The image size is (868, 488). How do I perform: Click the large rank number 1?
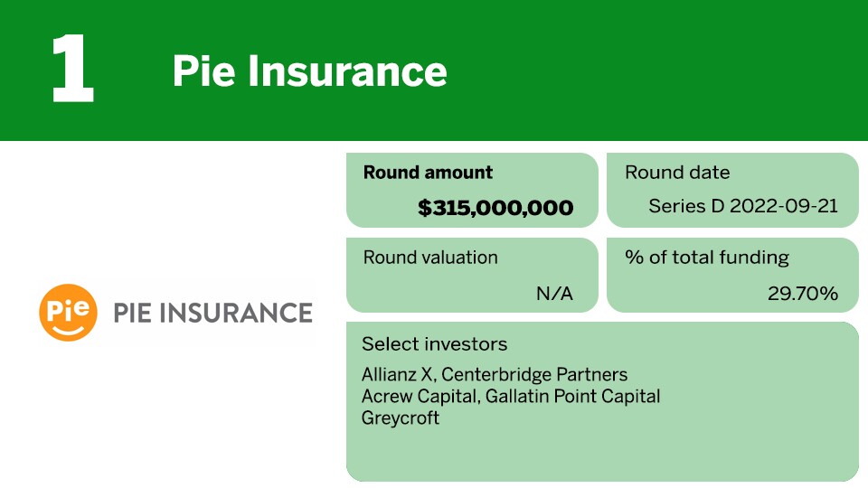point(72,70)
